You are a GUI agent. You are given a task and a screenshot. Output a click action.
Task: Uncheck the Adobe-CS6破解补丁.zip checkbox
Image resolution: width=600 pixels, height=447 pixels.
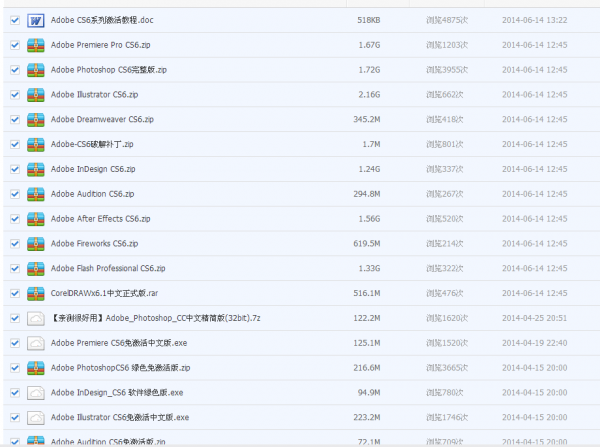point(14,144)
